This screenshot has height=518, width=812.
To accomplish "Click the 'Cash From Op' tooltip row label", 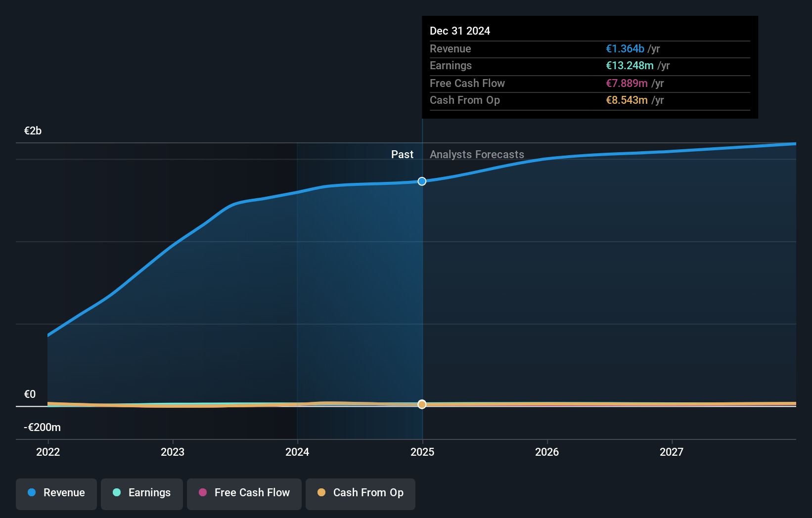I will [465, 100].
